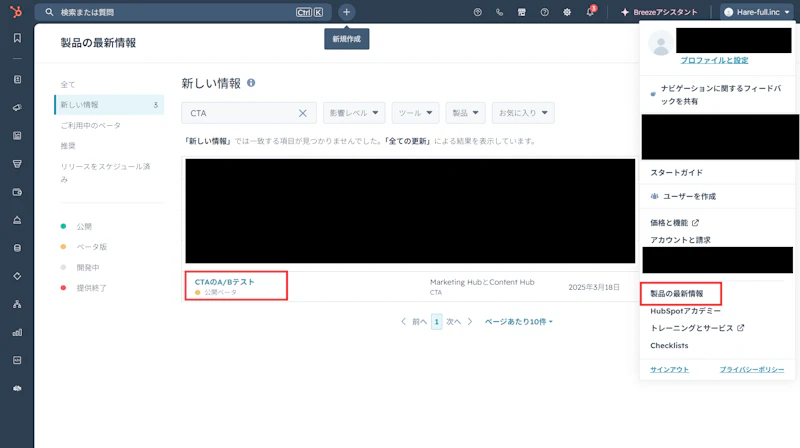Click the ユーザーを作成 menu item

coord(683,196)
